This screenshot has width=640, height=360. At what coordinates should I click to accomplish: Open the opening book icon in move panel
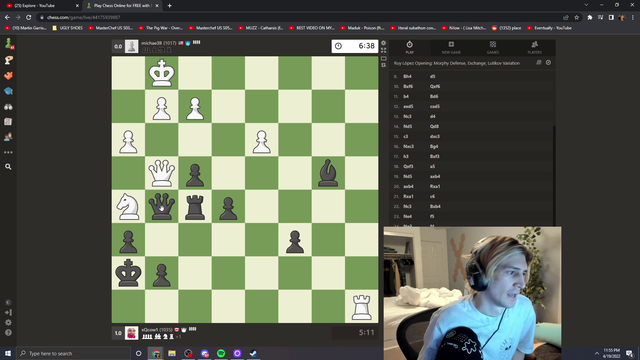[539, 63]
